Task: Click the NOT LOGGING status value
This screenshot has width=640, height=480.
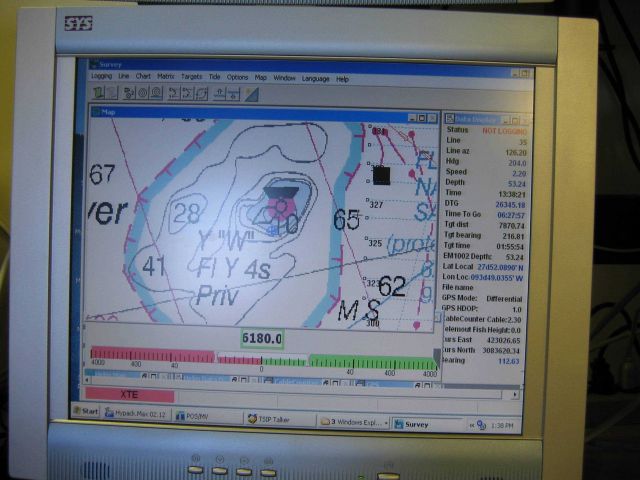Action: (x=504, y=131)
